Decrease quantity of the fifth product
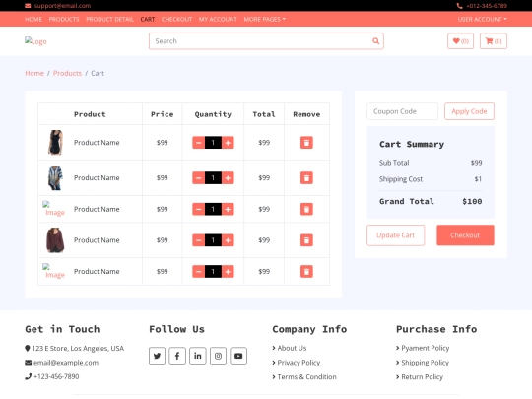 (x=198, y=272)
